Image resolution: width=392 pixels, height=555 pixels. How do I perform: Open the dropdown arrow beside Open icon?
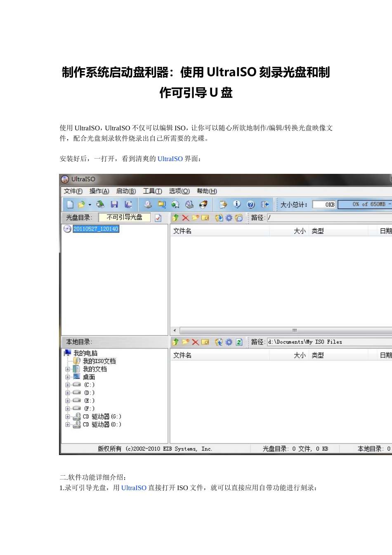tap(90, 205)
